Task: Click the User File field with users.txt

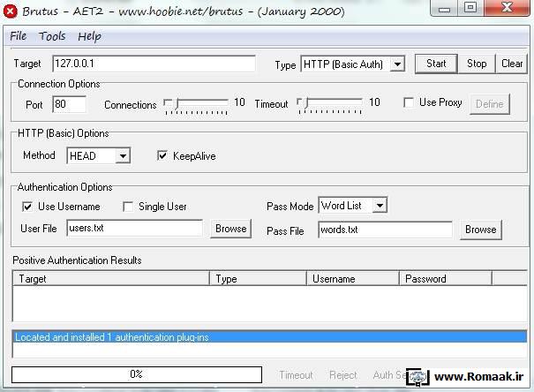Action: (134, 228)
